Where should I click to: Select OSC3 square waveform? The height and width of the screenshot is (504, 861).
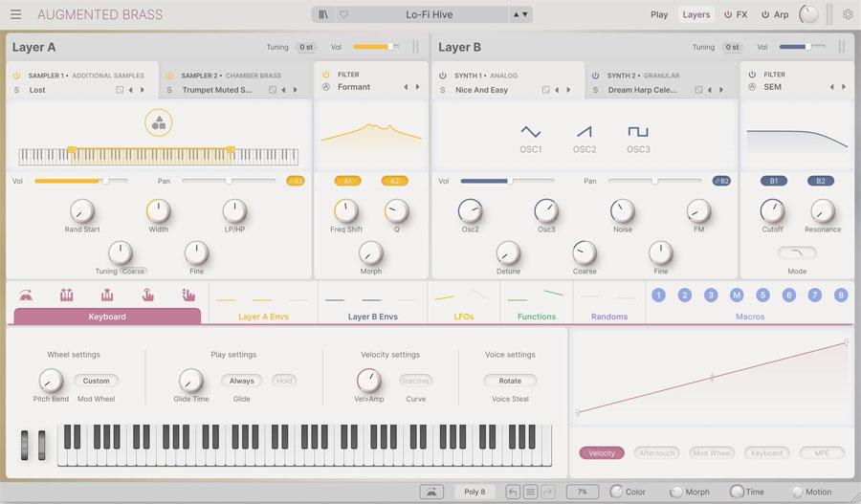[x=638, y=132]
